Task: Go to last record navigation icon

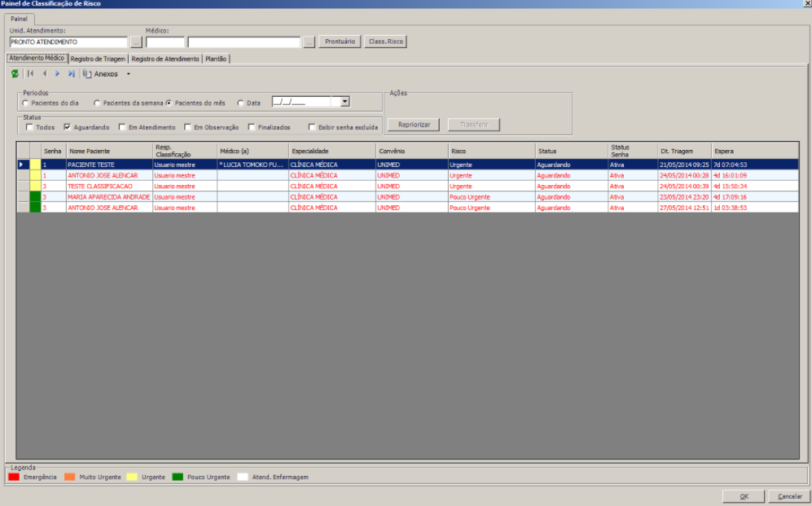Action: point(72,74)
